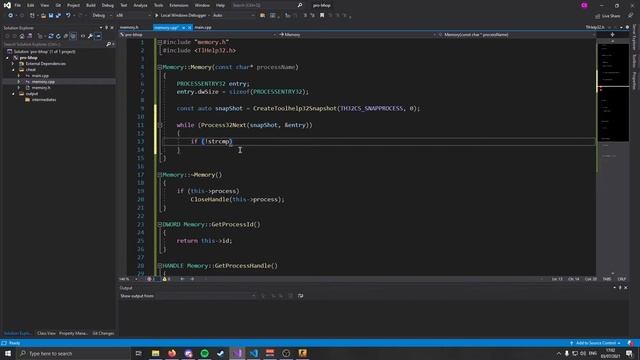The width and height of the screenshot is (640, 360).
Task: Select memory.cpp in Solution Explorer
Action: point(43,82)
